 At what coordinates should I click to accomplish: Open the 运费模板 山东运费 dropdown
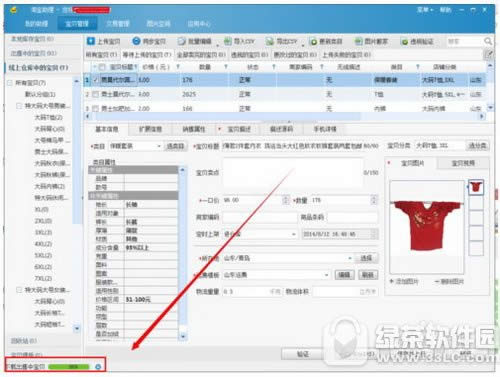[x=327, y=275]
